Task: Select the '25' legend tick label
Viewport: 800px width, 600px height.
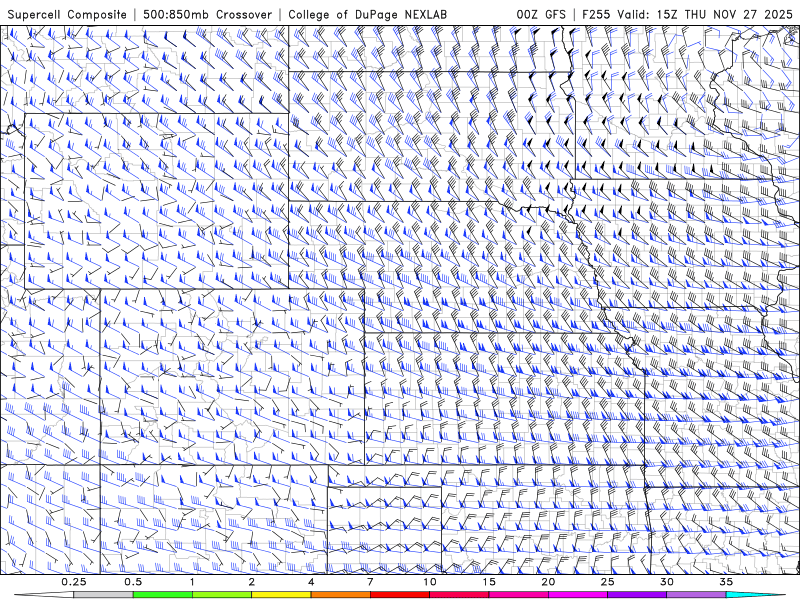Action: (x=607, y=582)
